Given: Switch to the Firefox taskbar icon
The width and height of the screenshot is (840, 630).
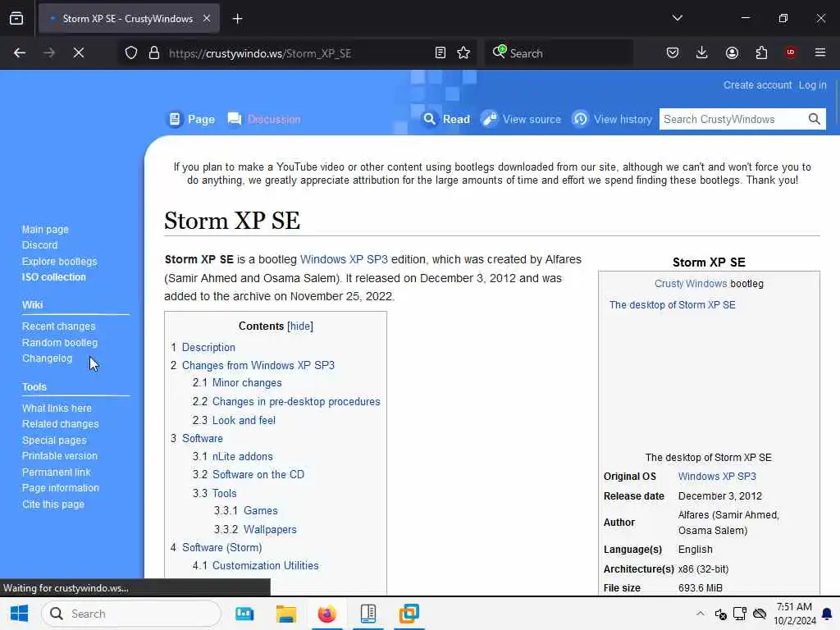Looking at the screenshot, I should click(x=326, y=614).
